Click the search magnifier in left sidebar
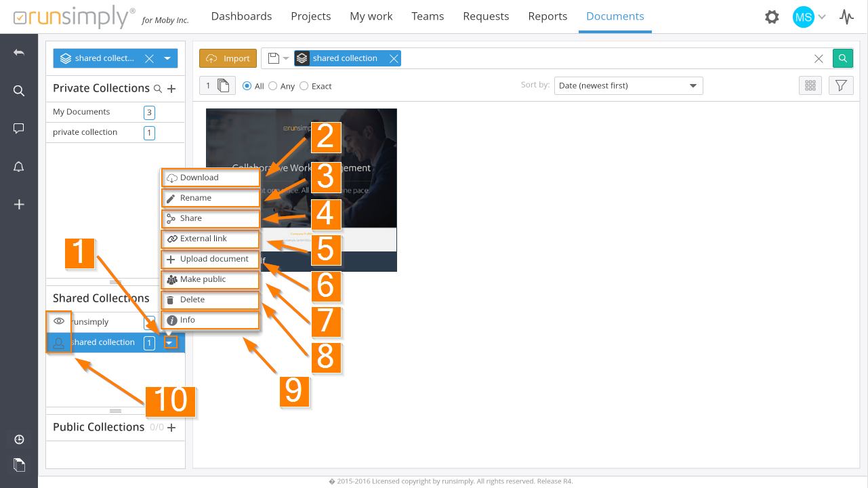This screenshot has width=868, height=488. [19, 91]
